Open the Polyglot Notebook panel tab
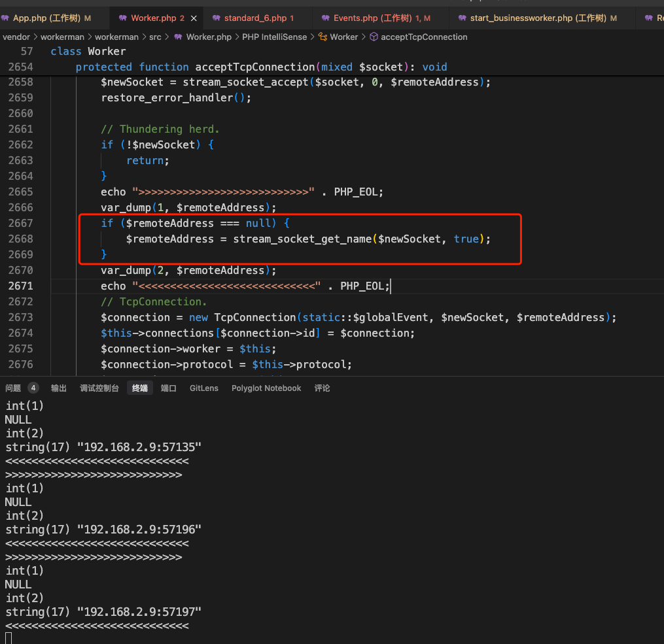Image resolution: width=664 pixels, height=644 pixels. click(x=266, y=388)
